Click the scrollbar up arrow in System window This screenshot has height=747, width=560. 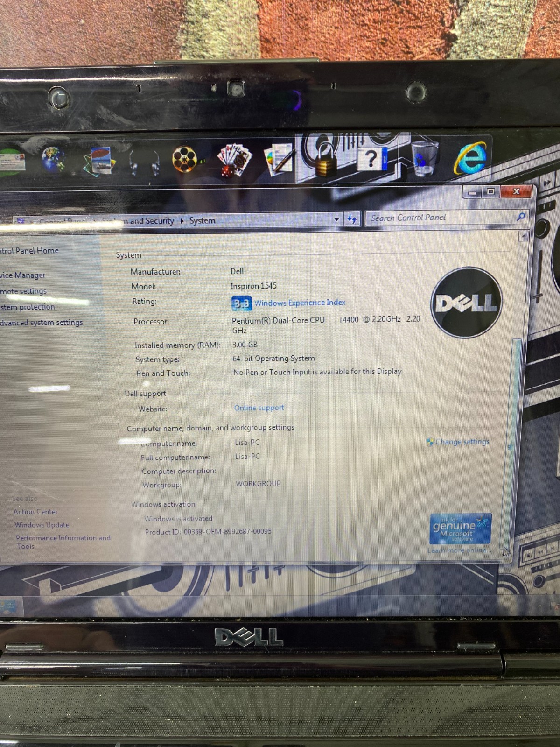(523, 236)
